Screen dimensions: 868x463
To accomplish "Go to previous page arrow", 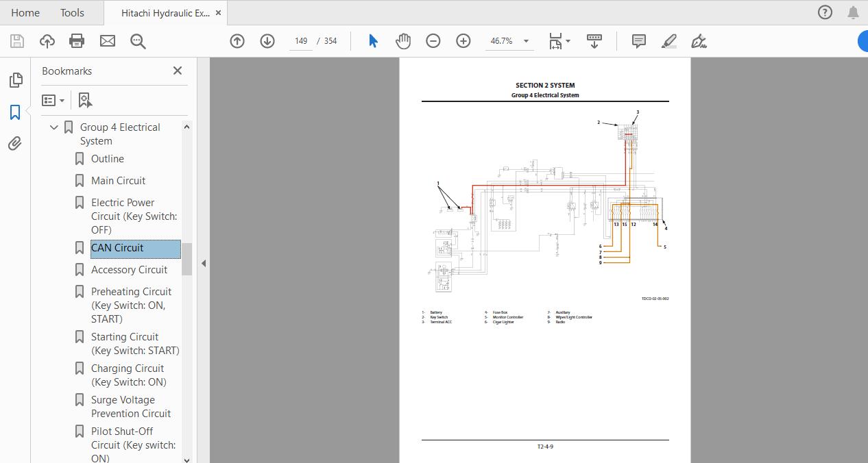I will click(237, 41).
